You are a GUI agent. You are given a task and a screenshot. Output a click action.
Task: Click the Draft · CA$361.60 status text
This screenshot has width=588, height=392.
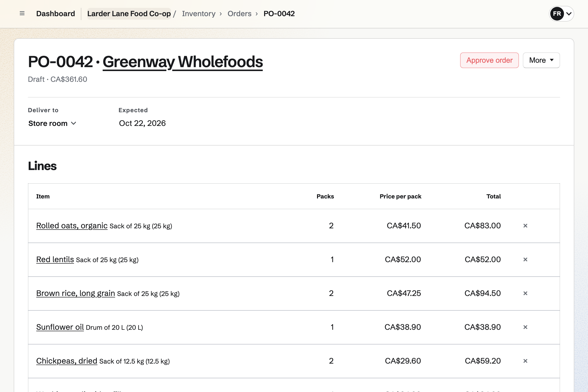pyautogui.click(x=58, y=79)
